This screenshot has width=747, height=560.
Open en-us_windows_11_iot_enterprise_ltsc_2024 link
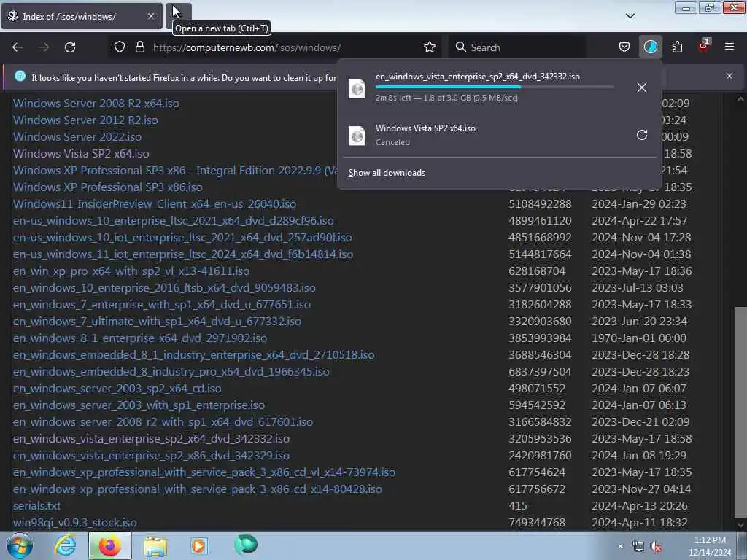coord(183,254)
